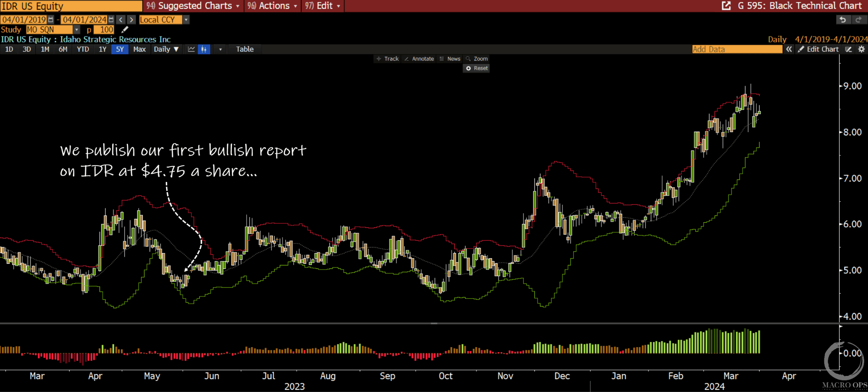Open chart settings gear icon
This screenshot has width=868, height=392.
pos(861,49)
